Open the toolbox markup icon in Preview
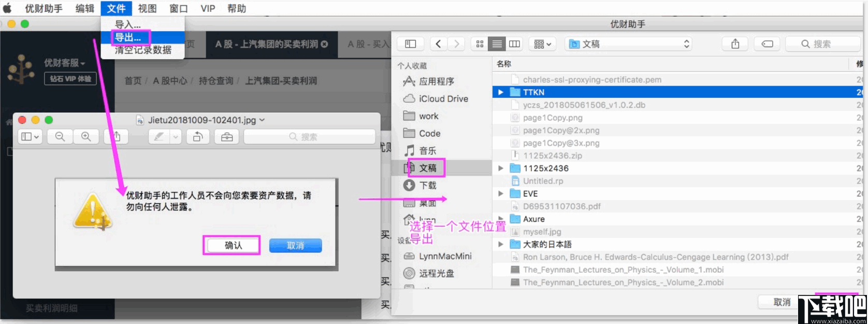The width and height of the screenshot is (868, 324). [x=227, y=137]
